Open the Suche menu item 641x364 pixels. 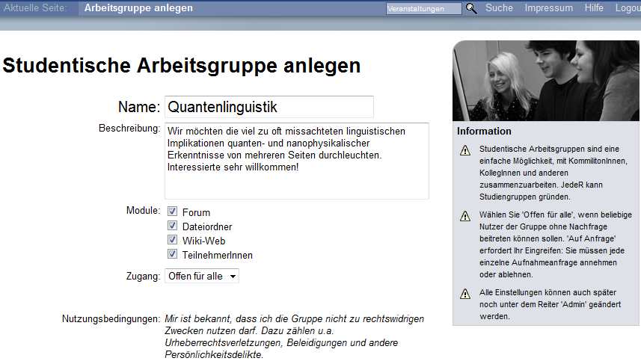(499, 7)
